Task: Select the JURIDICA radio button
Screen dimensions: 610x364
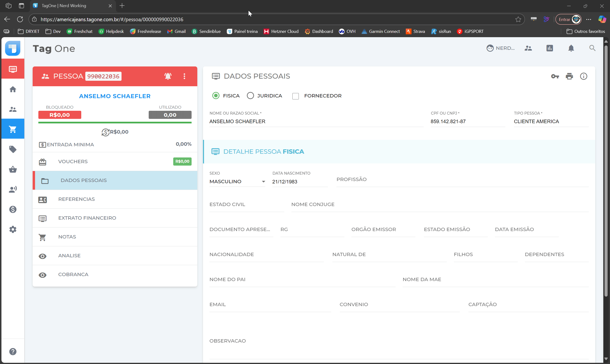Action: pyautogui.click(x=250, y=96)
